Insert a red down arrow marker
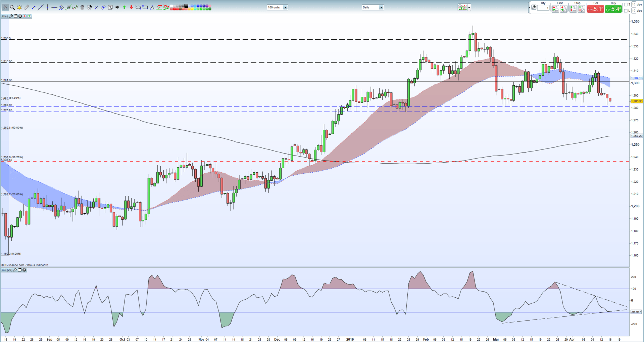Viewport: 644px width, 342px height. click(x=131, y=7)
